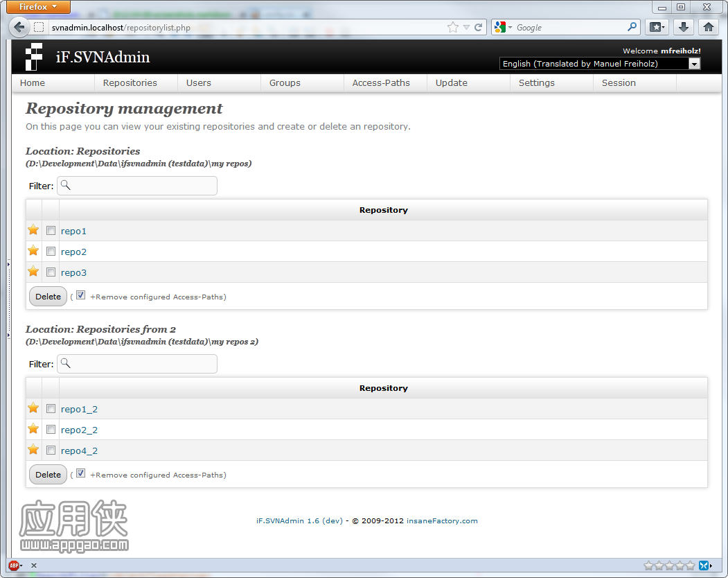This screenshot has height=578, width=728.
Task: Check the repo1_2 checkbox
Action: (51, 408)
